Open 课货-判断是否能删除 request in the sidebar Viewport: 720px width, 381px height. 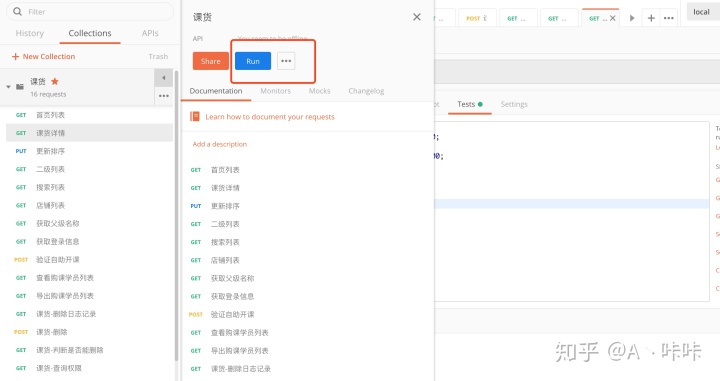(90, 350)
